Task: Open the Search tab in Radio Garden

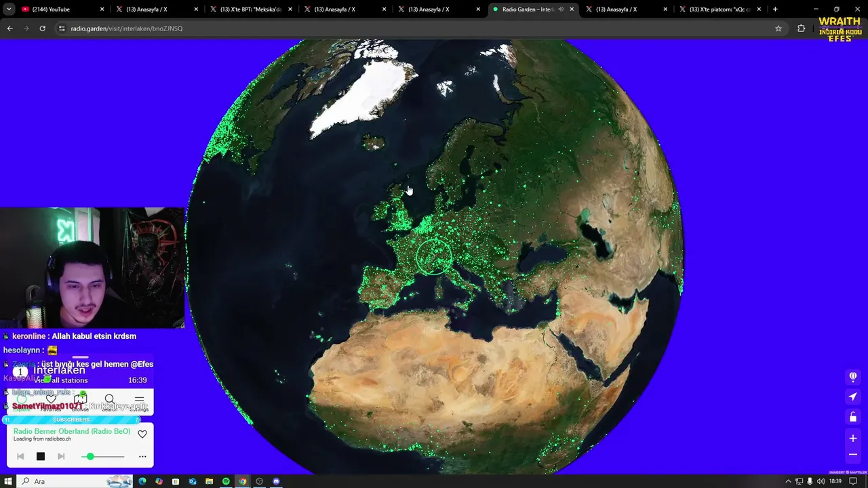Action: (x=109, y=403)
